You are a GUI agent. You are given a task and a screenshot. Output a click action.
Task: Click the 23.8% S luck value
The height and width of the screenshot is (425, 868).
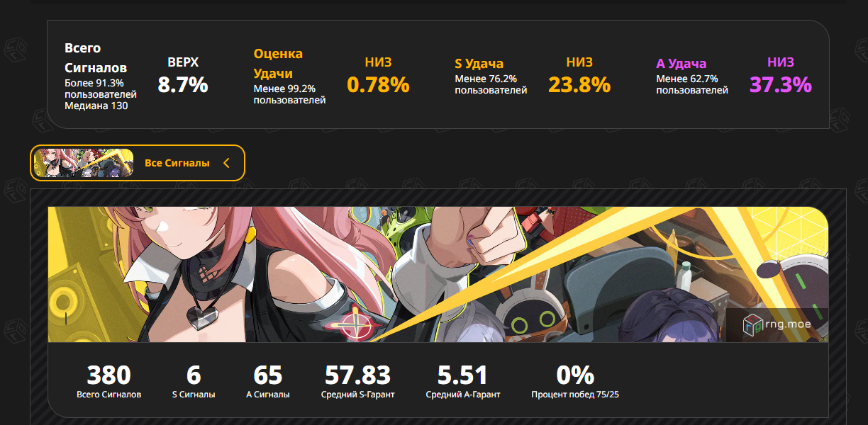(579, 85)
